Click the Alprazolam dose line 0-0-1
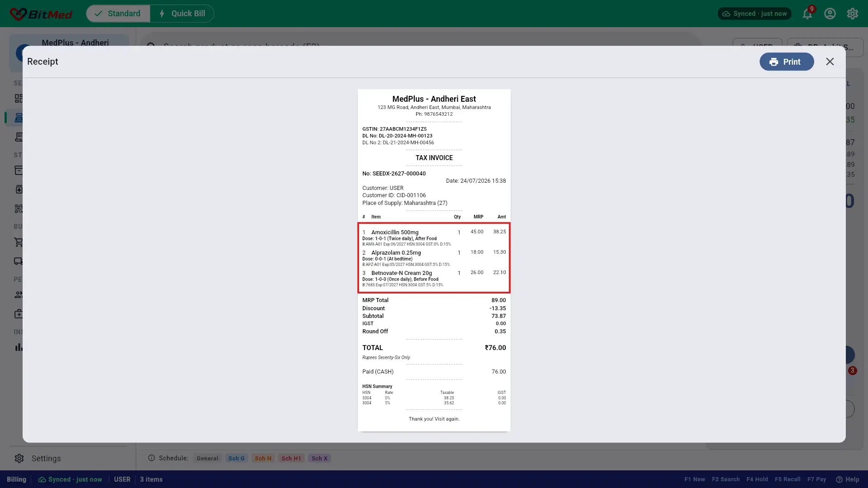The image size is (868, 488). tap(387, 259)
